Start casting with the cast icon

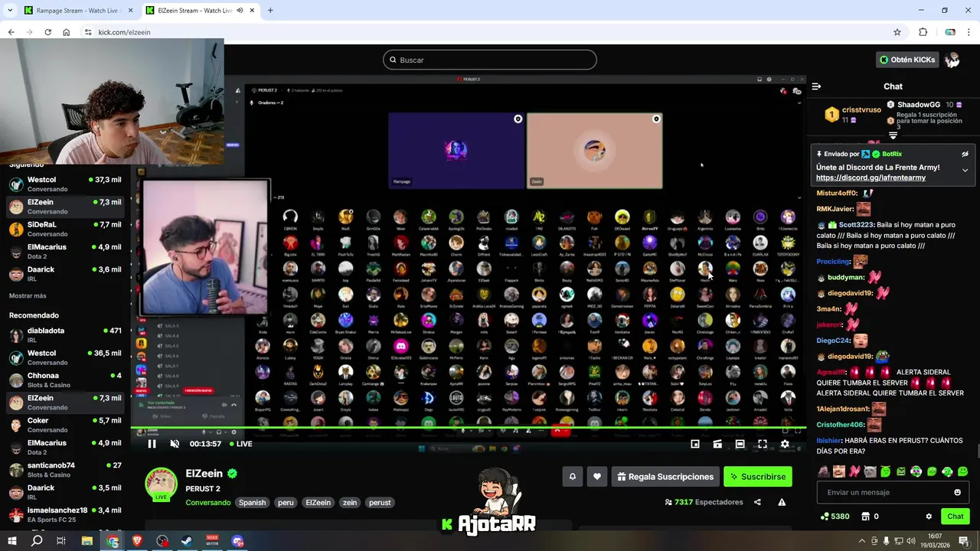click(x=717, y=444)
